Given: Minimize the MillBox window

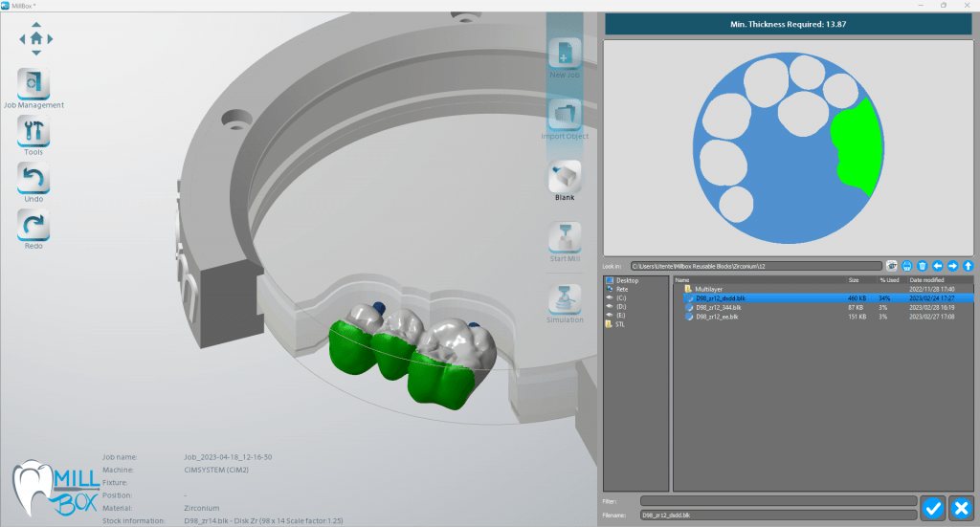Looking at the screenshot, I should pyautogui.click(x=921, y=6).
